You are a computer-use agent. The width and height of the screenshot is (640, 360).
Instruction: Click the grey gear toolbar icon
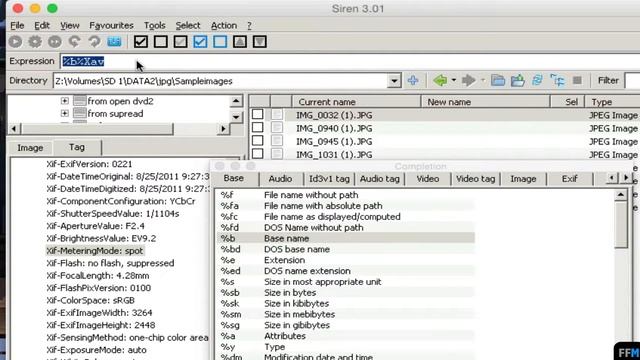(35, 42)
